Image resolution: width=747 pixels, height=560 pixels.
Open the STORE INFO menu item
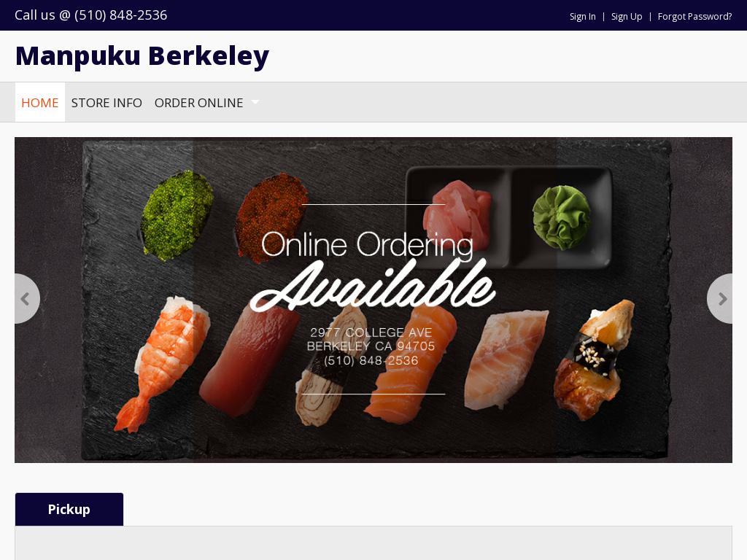click(107, 102)
